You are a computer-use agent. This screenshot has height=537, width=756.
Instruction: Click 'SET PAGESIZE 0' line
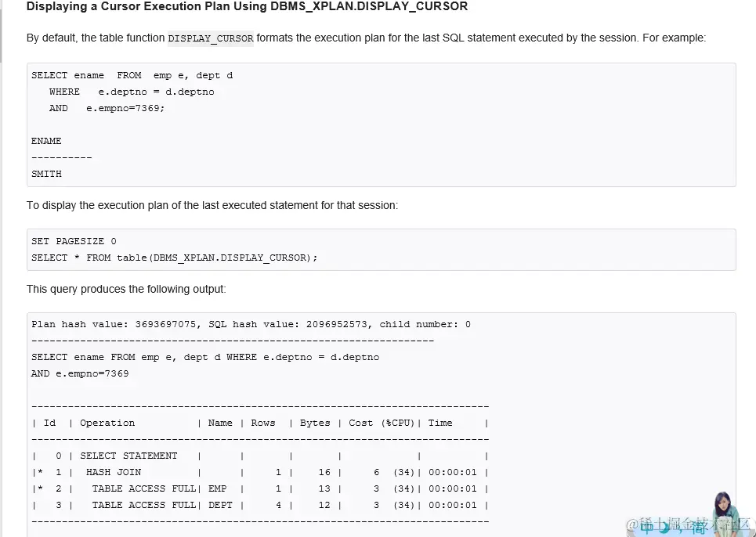click(74, 241)
